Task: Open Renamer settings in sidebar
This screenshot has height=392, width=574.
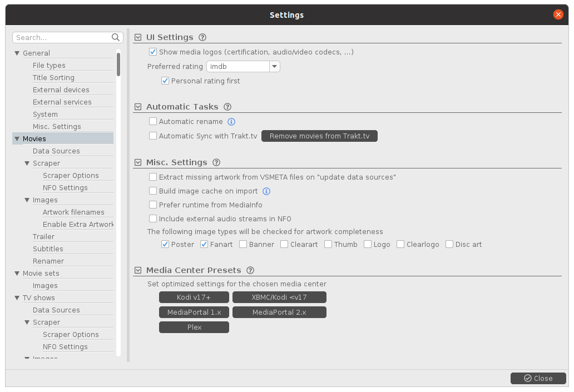Action: [48, 261]
